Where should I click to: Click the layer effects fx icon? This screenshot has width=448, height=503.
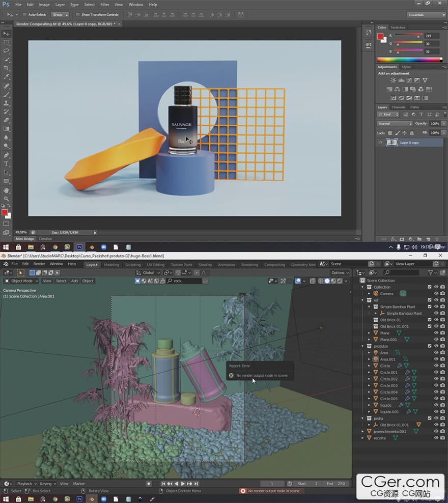click(x=393, y=239)
